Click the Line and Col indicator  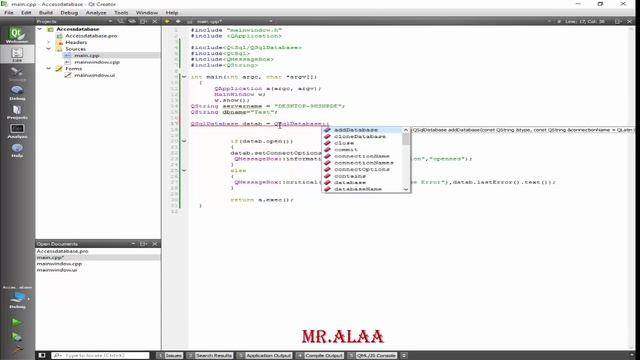tap(585, 21)
